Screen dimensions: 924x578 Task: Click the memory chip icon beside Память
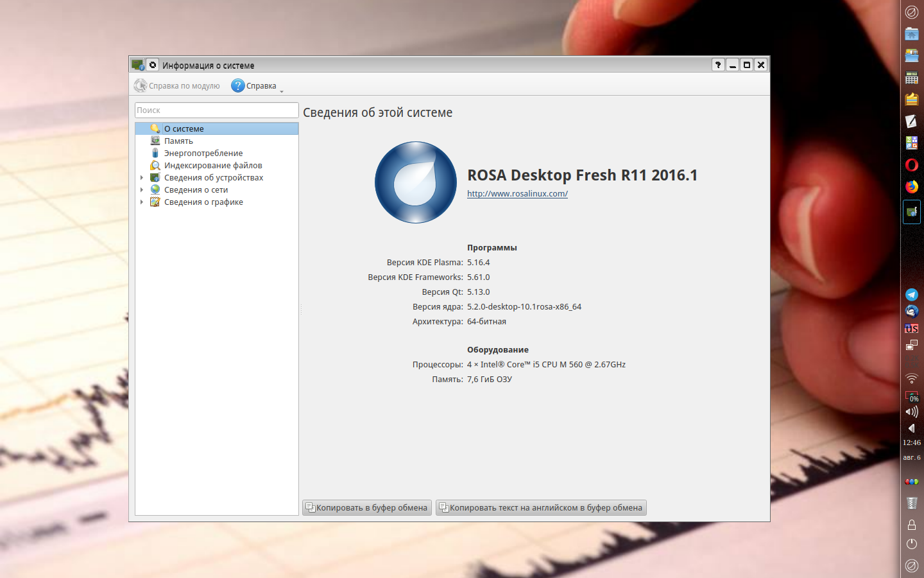(155, 141)
